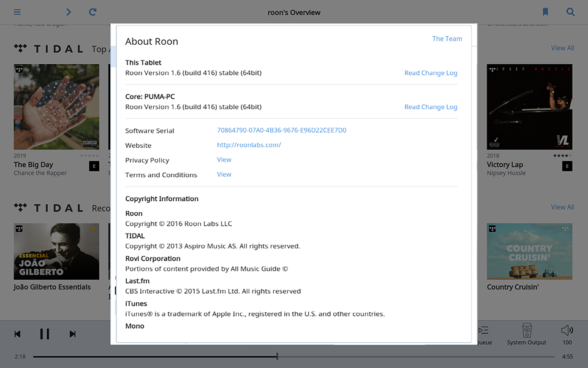The image size is (588, 368).
Task: Skip to the next track
Action: coord(72,334)
